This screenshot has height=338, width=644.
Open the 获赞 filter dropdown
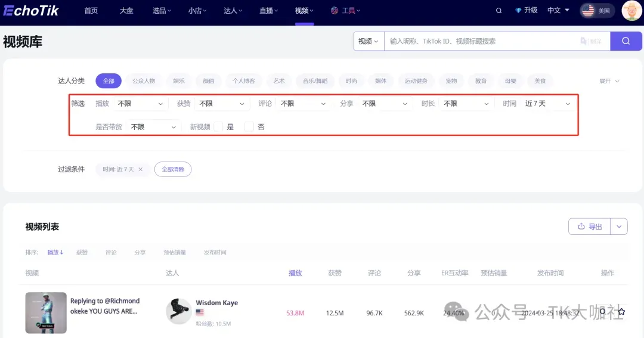pyautogui.click(x=222, y=104)
